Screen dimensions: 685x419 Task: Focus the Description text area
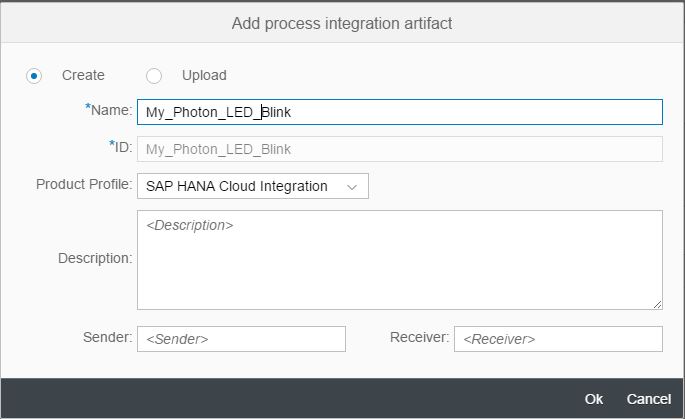click(x=400, y=260)
